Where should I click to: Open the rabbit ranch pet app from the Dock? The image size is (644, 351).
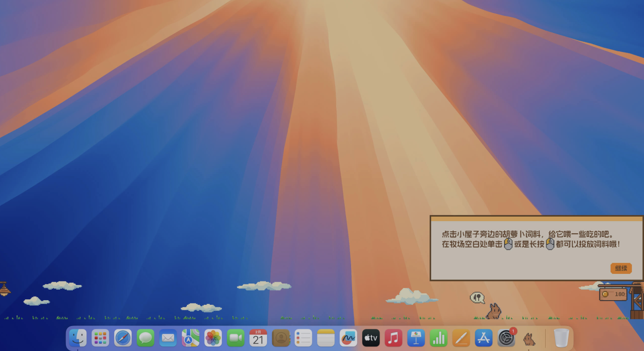pos(529,338)
